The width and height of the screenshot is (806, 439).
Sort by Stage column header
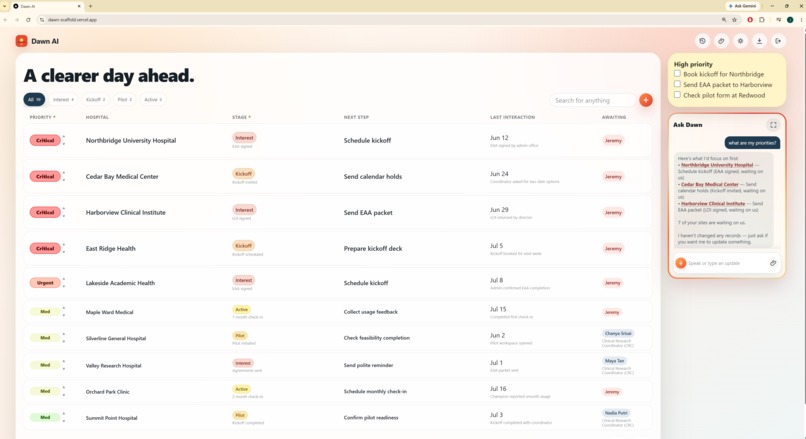point(241,117)
